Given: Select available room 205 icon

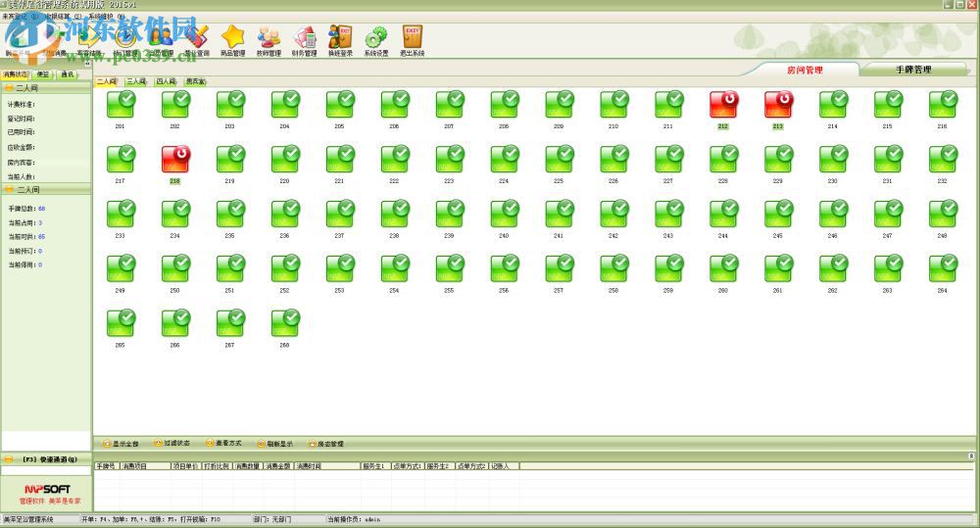Looking at the screenshot, I should coord(340,105).
